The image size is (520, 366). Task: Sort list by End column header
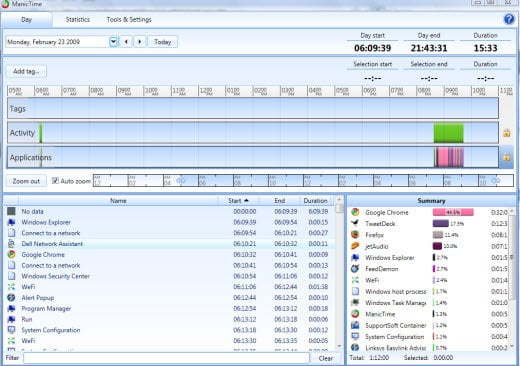[x=279, y=201]
